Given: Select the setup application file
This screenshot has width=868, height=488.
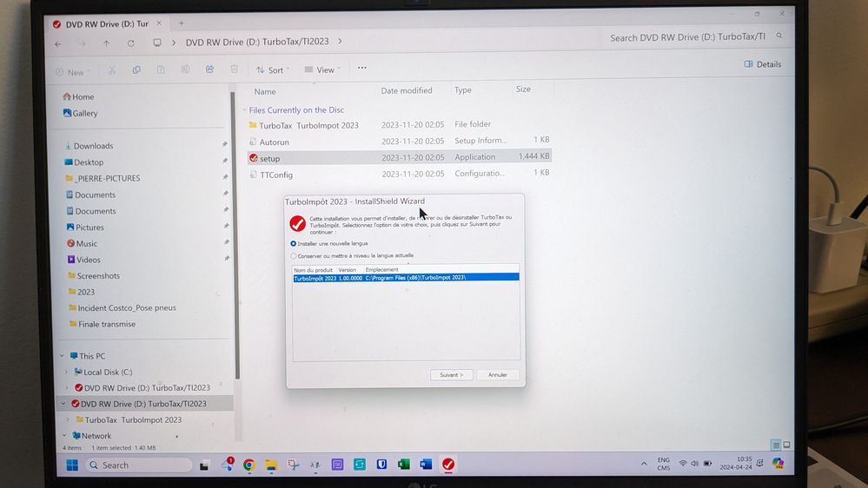Looking at the screenshot, I should click(400, 158).
